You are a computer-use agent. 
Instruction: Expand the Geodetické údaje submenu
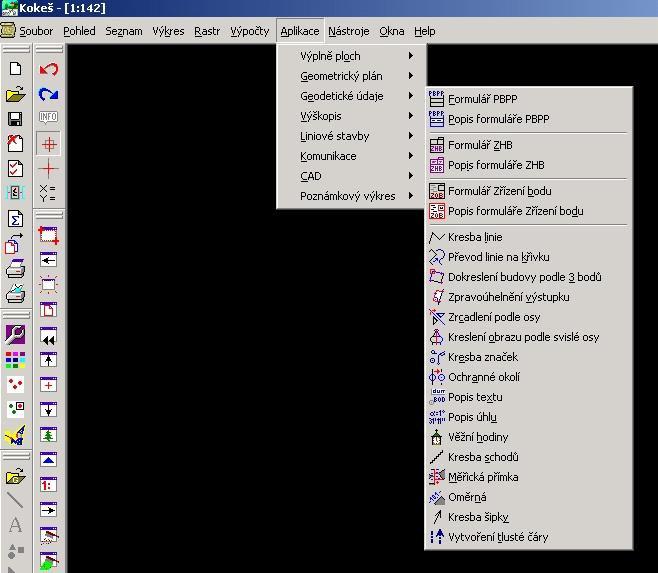tap(351, 96)
